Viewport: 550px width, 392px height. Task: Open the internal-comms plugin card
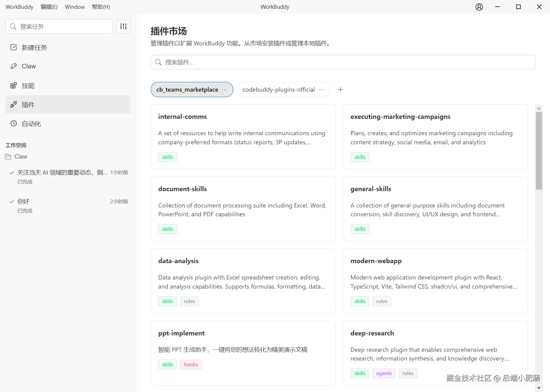(243, 137)
